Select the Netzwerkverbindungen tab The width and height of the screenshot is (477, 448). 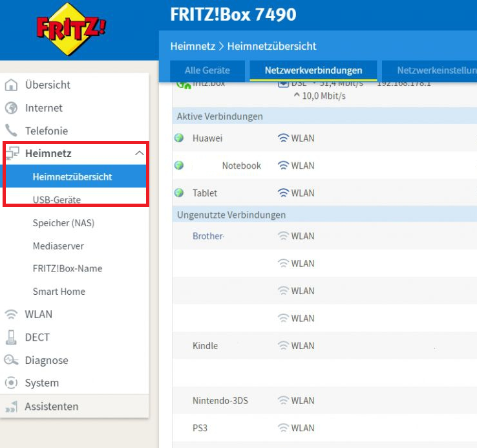click(313, 70)
